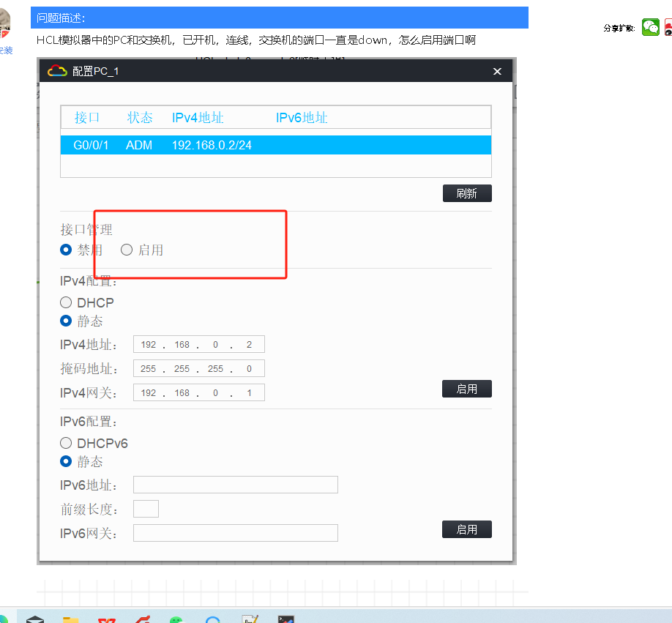Screen dimensions: 672x623
Task: Select the G0/0/1 interface cell
Action: [91, 145]
